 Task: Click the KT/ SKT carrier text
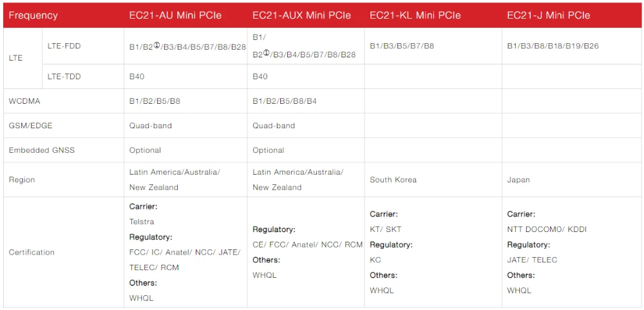(x=386, y=229)
